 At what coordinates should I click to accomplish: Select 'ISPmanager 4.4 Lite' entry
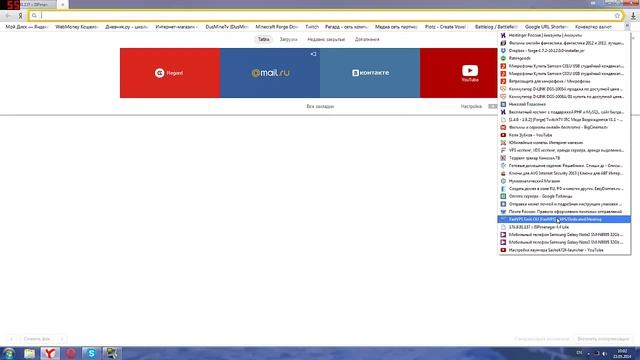pos(564,227)
